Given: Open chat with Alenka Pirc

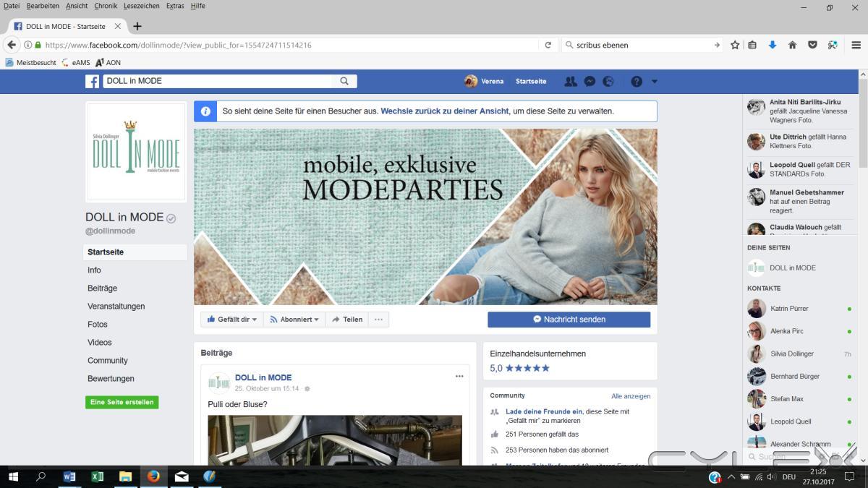Looking at the screenshot, I should click(799, 331).
